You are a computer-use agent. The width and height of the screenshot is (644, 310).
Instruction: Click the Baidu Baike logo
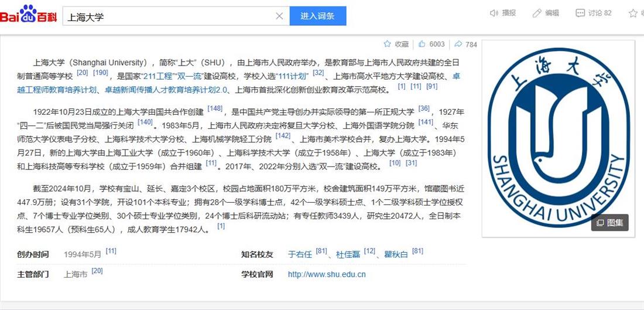click(28, 14)
